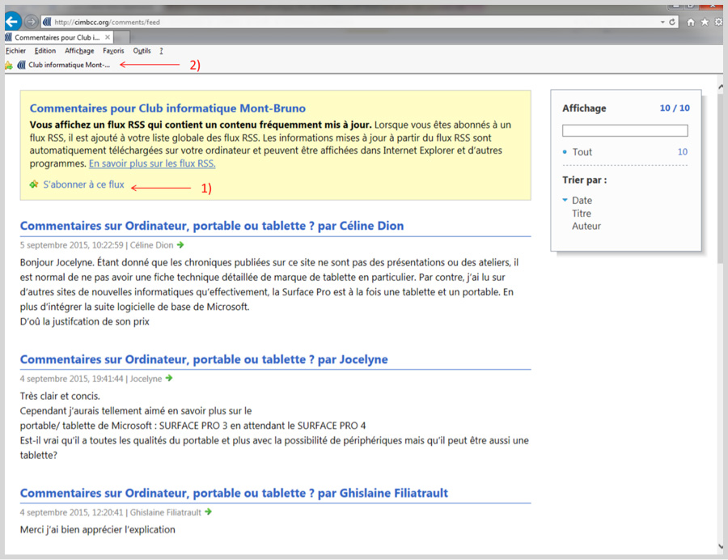Click S'abonner à ce flux link

click(83, 185)
